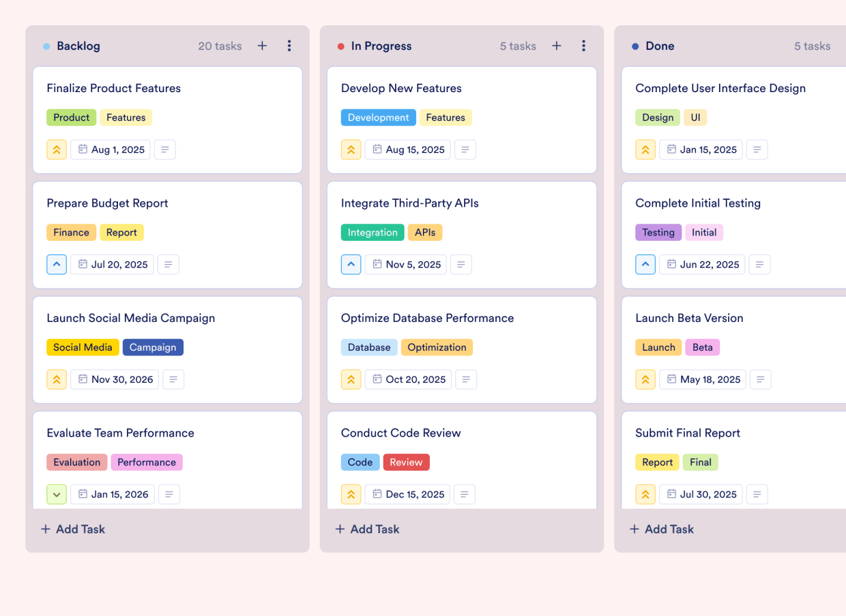Viewport: 846px width, 616px height.
Task: Click the description icon on Develop New Features
Action: click(x=465, y=149)
